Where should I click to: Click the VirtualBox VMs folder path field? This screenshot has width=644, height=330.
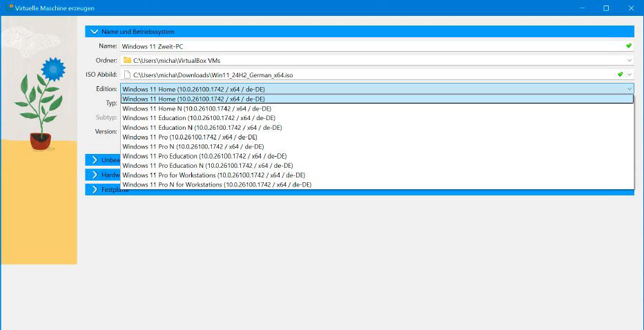(x=377, y=61)
